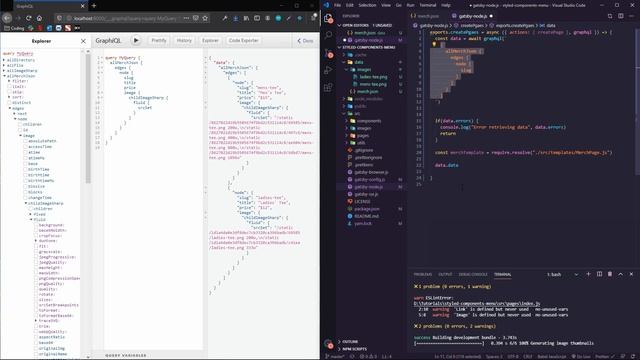Open the Extensions activity icon

pyautogui.click(x=328, y=87)
